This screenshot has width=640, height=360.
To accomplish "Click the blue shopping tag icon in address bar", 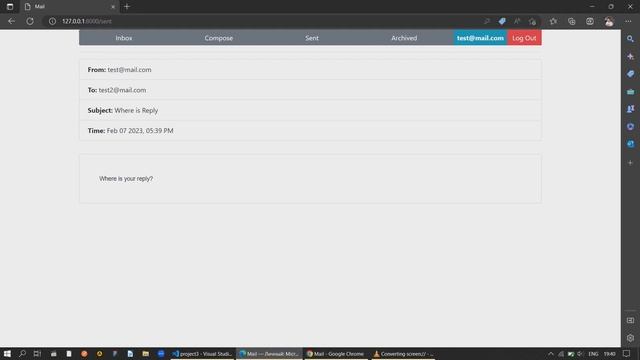I will click(502, 21).
